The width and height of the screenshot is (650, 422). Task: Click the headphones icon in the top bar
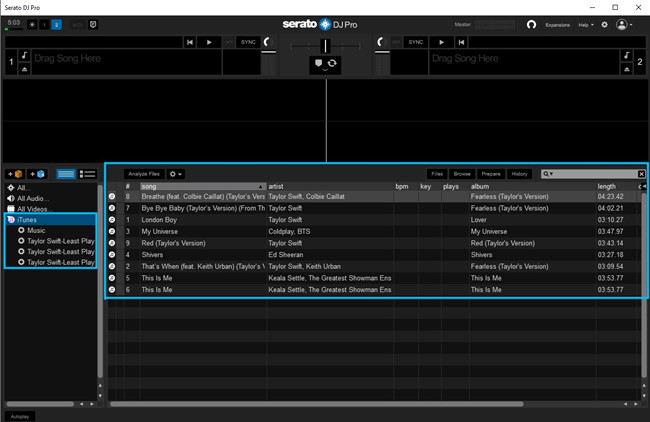tap(531, 25)
